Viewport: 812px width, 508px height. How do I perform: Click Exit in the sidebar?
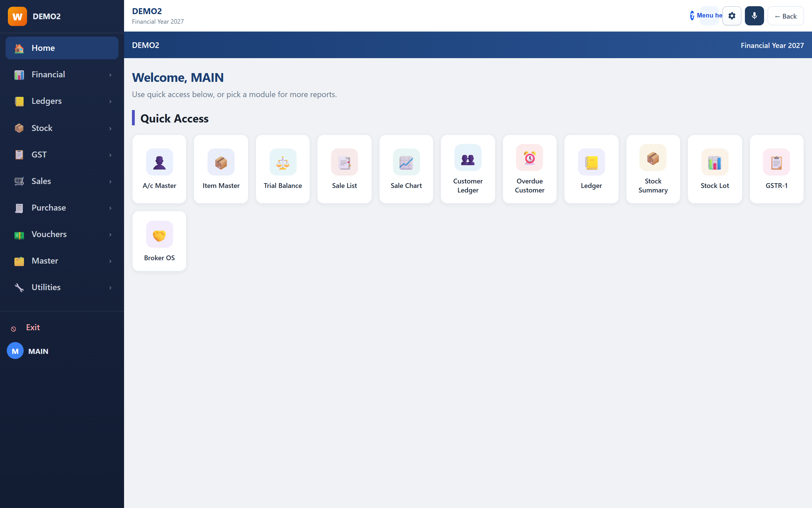(33, 327)
